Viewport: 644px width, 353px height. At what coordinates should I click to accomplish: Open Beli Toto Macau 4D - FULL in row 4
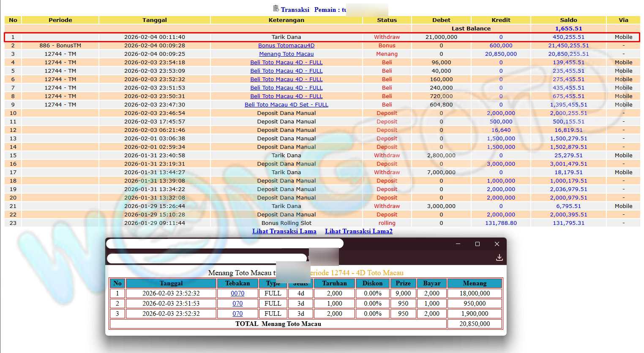(286, 63)
